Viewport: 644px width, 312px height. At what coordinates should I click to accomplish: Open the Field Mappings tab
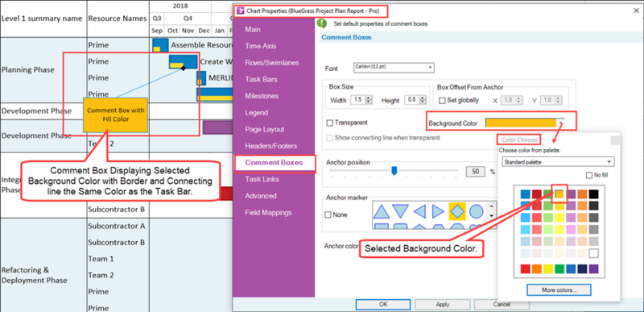point(269,213)
